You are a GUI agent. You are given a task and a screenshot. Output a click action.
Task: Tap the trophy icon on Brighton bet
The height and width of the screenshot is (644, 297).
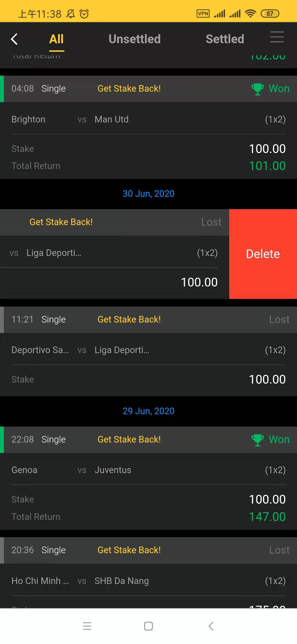pyautogui.click(x=257, y=89)
